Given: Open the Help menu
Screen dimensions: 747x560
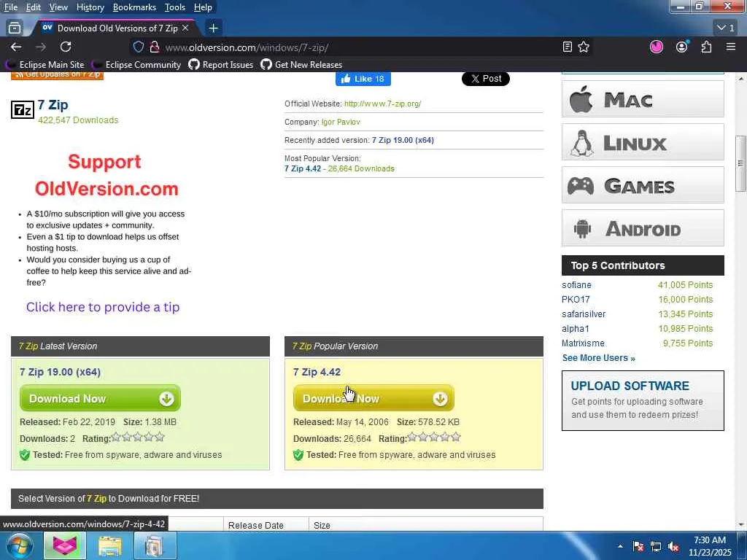Looking at the screenshot, I should [203, 7].
